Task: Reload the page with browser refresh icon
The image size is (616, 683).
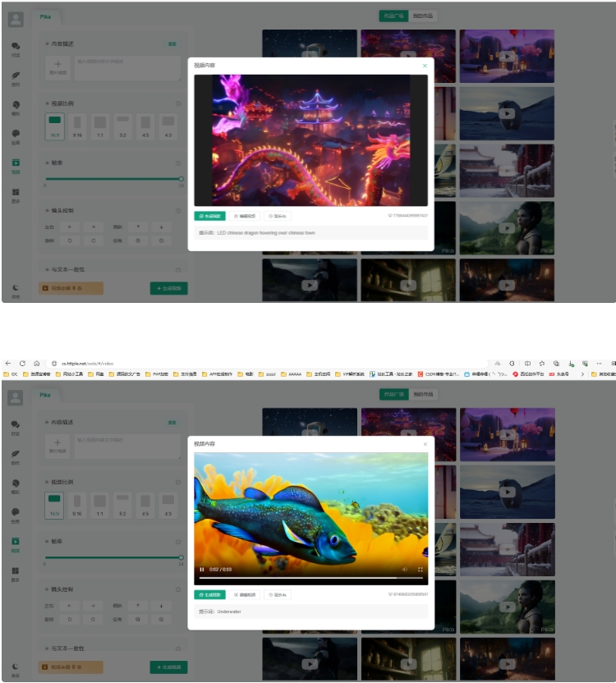Action: coord(22,364)
